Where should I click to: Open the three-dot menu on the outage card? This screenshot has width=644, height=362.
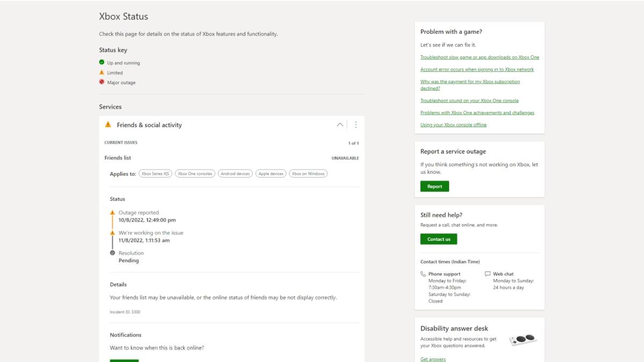pos(356,124)
